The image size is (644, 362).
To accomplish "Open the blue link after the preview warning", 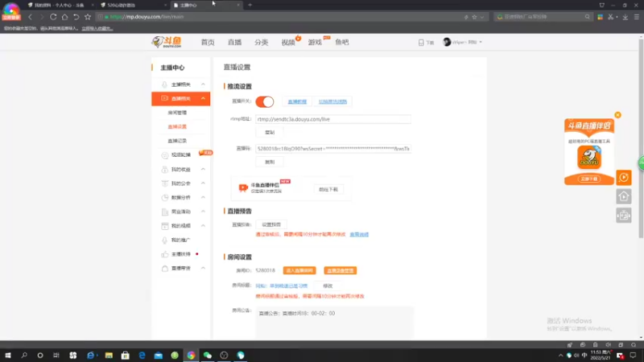I will click(359, 234).
